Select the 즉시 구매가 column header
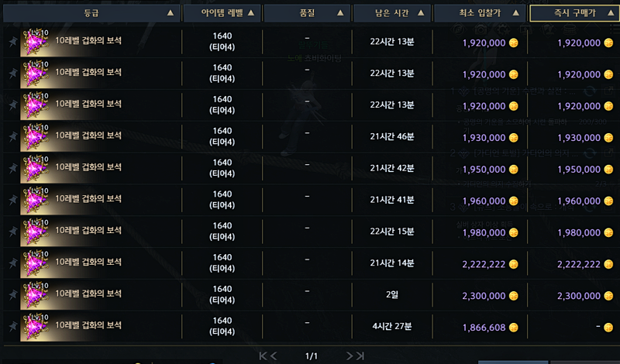Screen dimensions: 620x364 tap(574, 13)
